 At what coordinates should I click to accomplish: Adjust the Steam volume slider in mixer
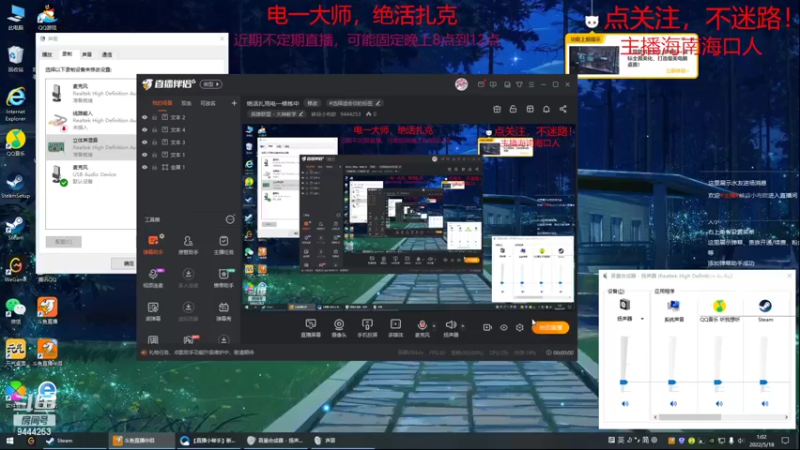pos(764,382)
